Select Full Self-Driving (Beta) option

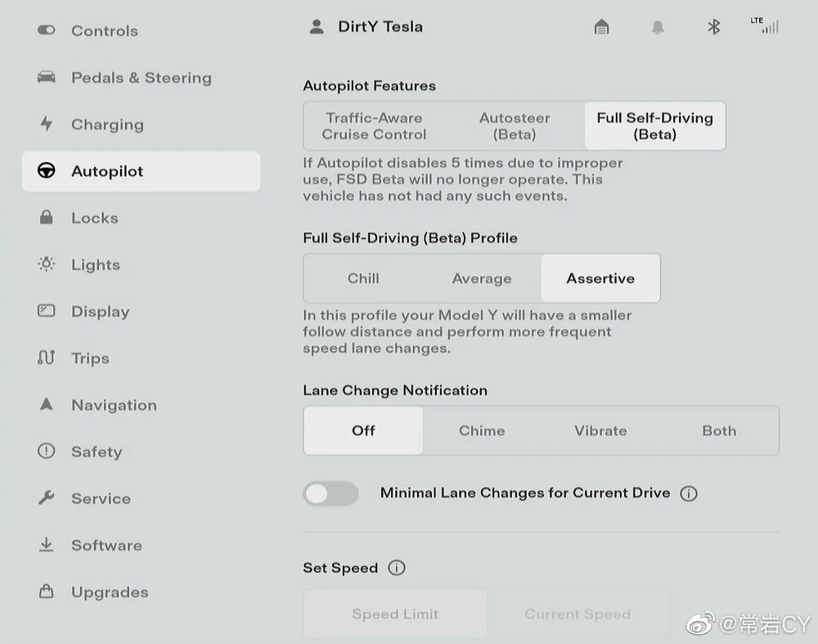[654, 126]
